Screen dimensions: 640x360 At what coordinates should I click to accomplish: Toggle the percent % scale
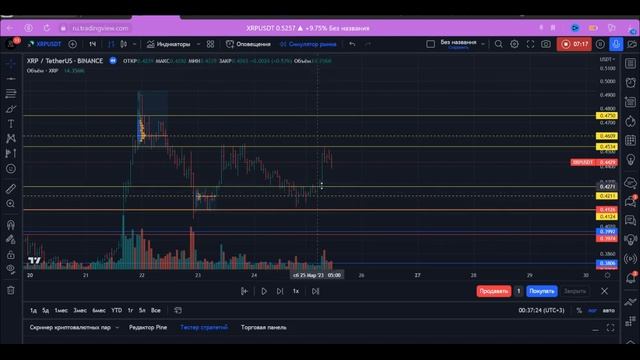click(x=579, y=311)
